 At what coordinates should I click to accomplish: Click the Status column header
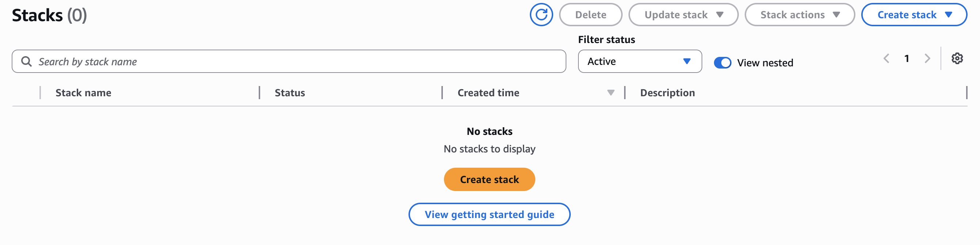(289, 92)
